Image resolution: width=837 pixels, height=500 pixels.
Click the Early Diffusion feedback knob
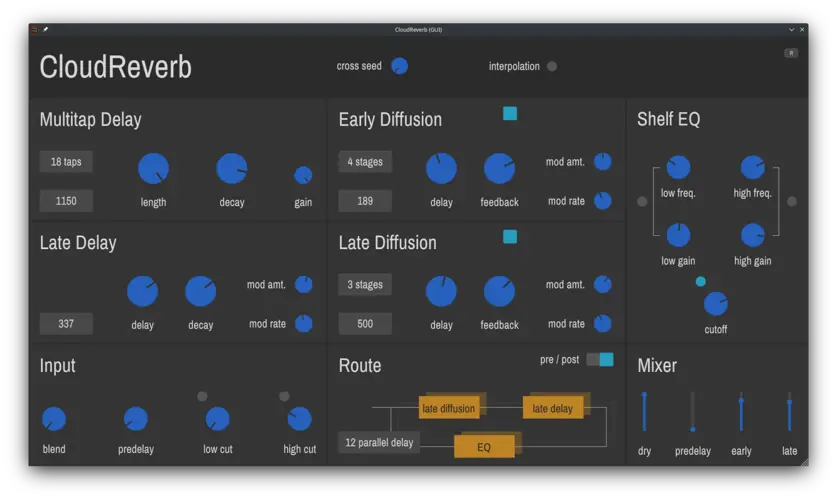pos(499,169)
